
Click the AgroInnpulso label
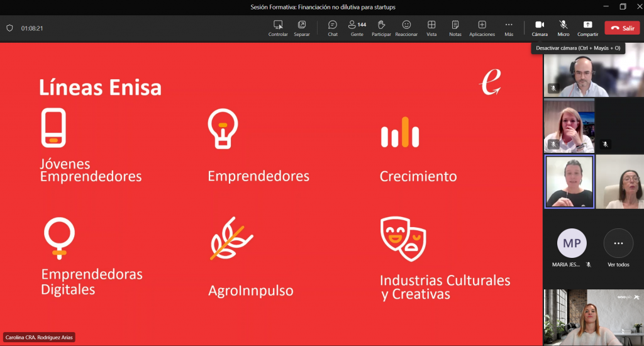click(x=250, y=291)
